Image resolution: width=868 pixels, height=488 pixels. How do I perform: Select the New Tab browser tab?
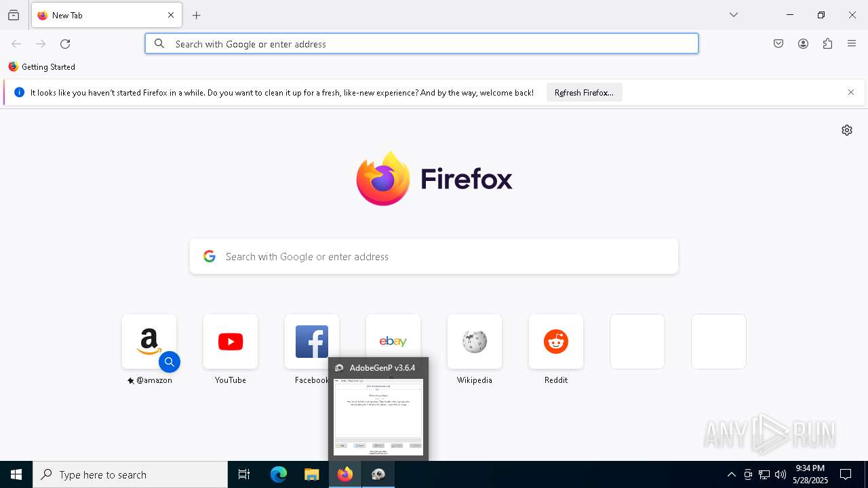coord(106,15)
